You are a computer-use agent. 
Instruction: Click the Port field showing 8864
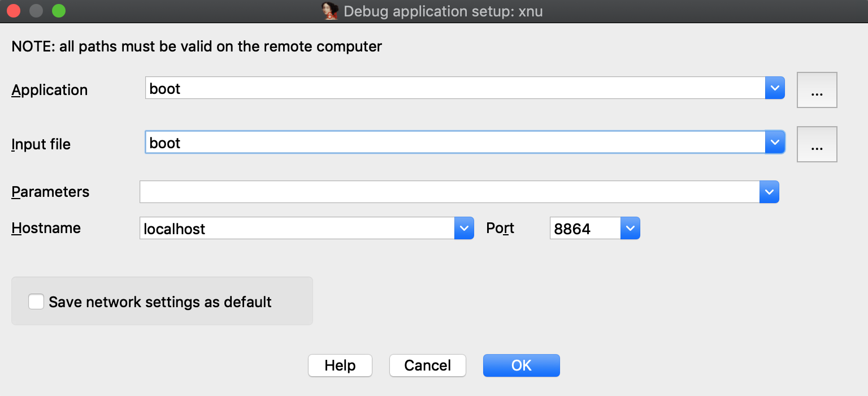[584, 228]
